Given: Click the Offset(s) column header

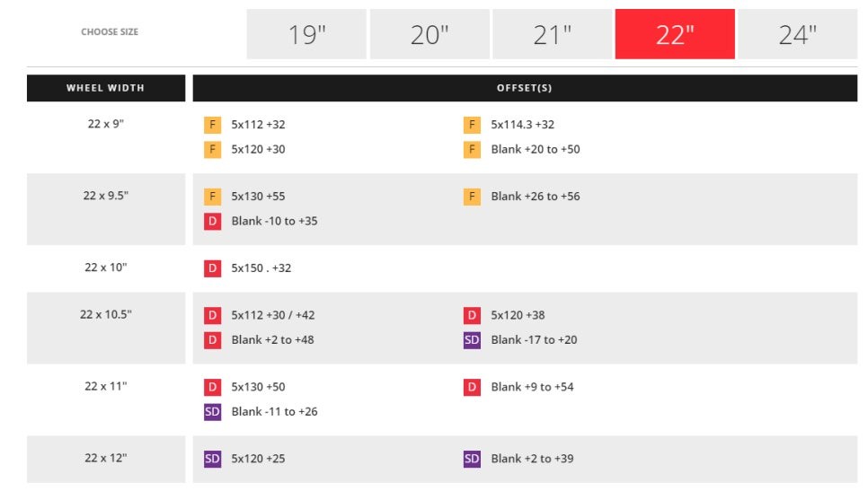Looking at the screenshot, I should 525,88.
